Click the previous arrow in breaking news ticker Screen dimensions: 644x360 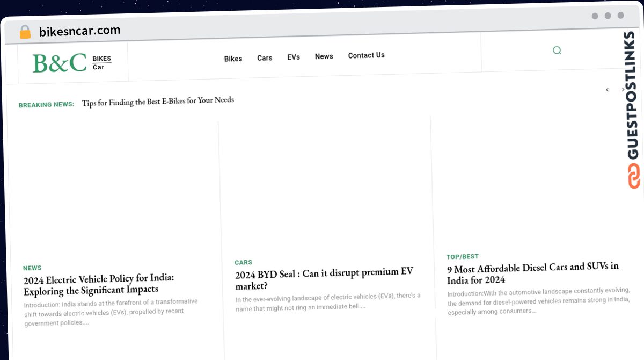tap(607, 90)
